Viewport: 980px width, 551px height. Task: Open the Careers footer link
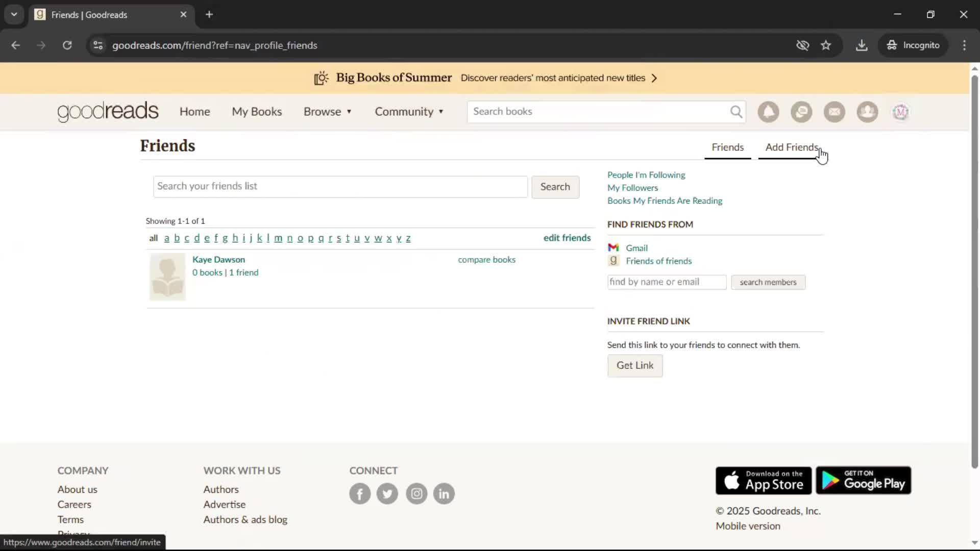point(74,505)
